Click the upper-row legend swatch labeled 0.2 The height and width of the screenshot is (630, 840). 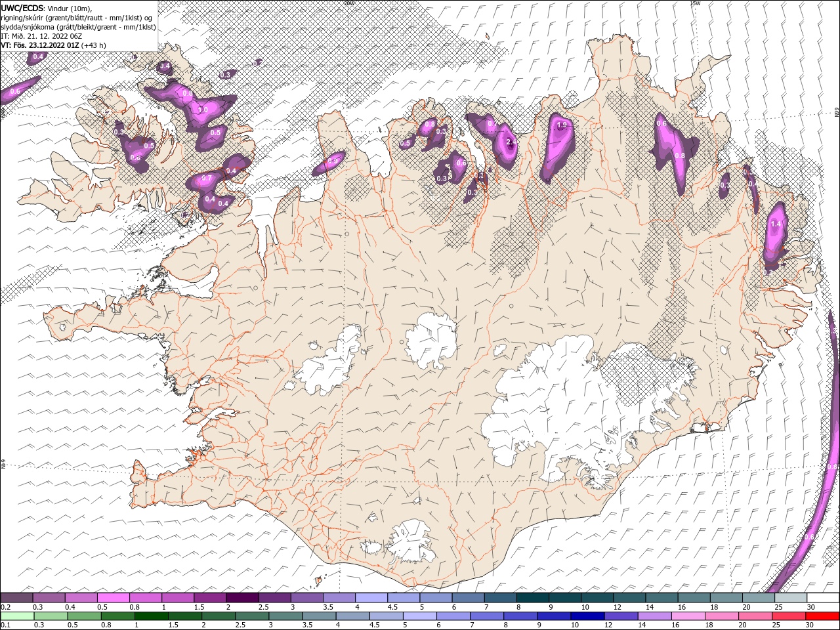point(17,598)
